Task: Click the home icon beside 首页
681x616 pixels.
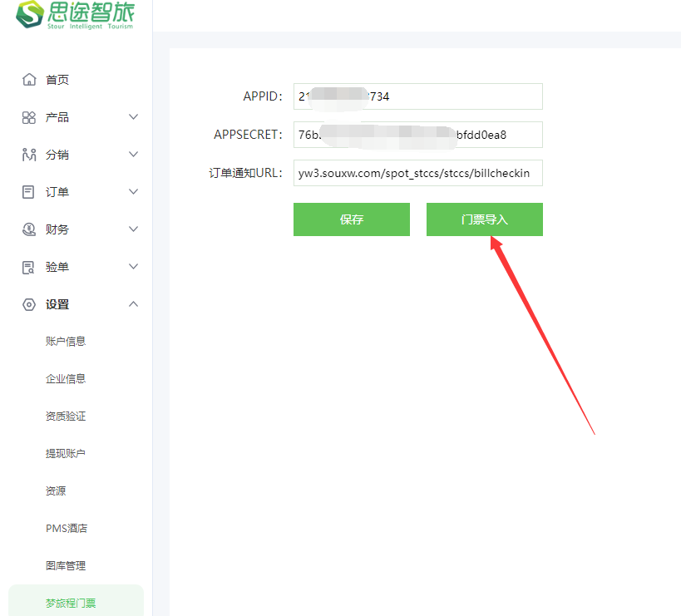Action: [29, 80]
